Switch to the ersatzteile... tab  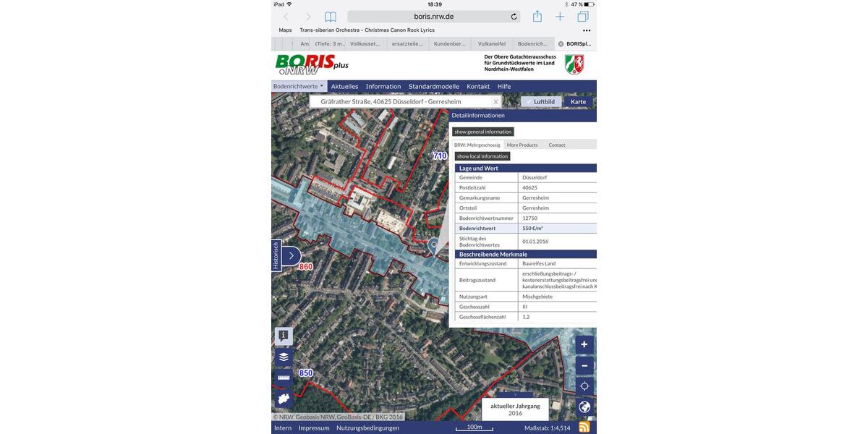coord(407,44)
